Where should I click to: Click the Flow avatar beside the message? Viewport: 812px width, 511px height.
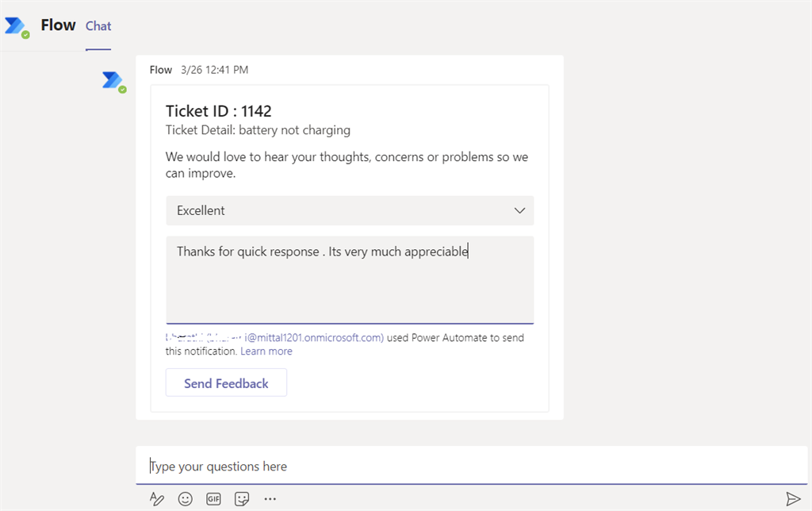[x=113, y=81]
